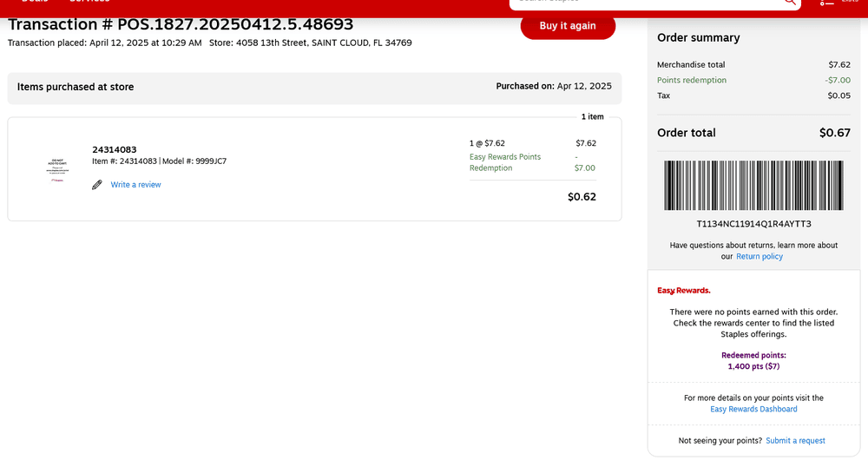Click the green 'Points redemption' summary label

click(692, 80)
